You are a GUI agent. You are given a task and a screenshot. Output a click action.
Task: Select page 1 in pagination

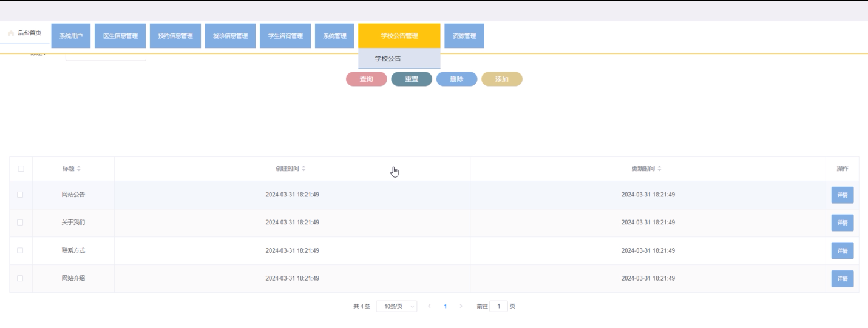click(x=445, y=307)
